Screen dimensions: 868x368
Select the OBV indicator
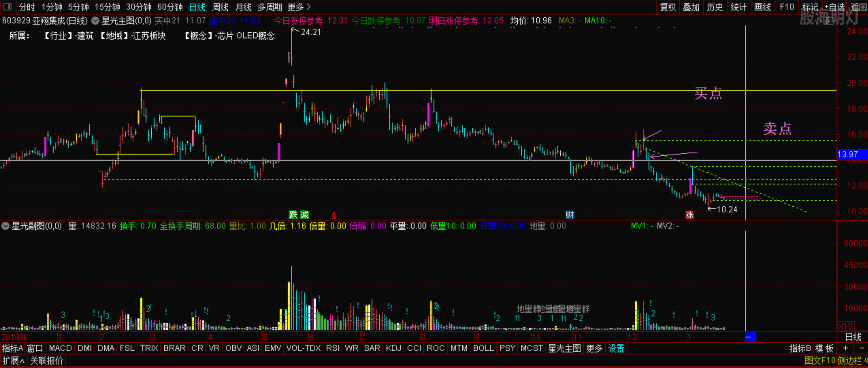click(233, 348)
